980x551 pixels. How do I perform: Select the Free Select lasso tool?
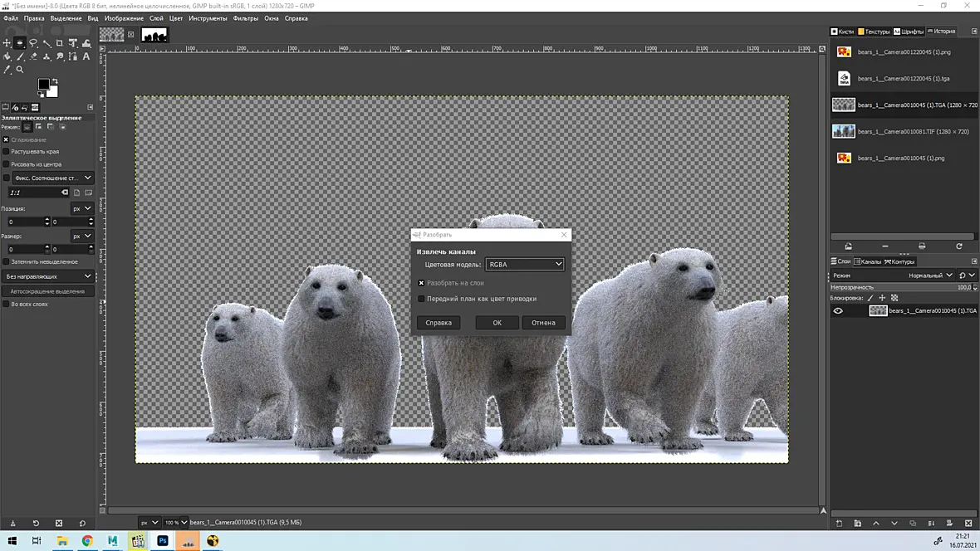(33, 43)
